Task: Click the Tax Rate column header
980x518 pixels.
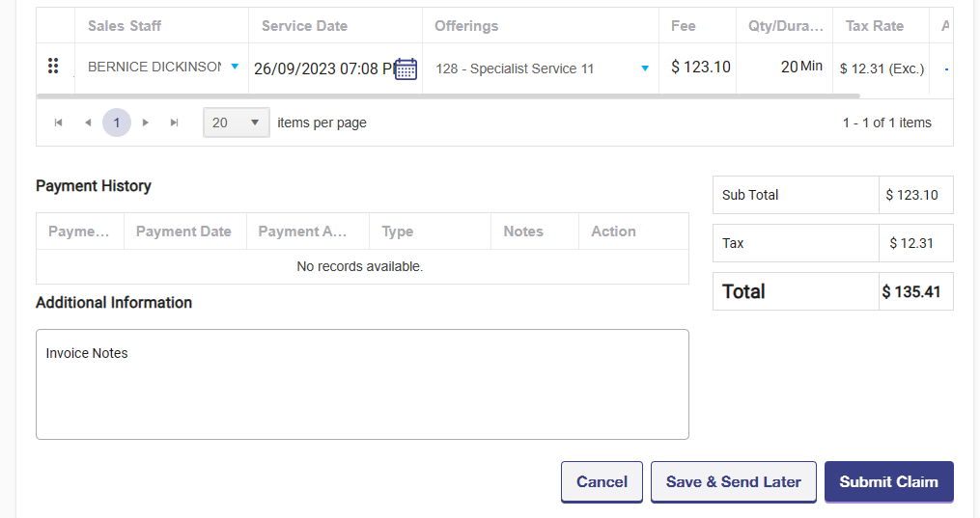Action: (874, 26)
